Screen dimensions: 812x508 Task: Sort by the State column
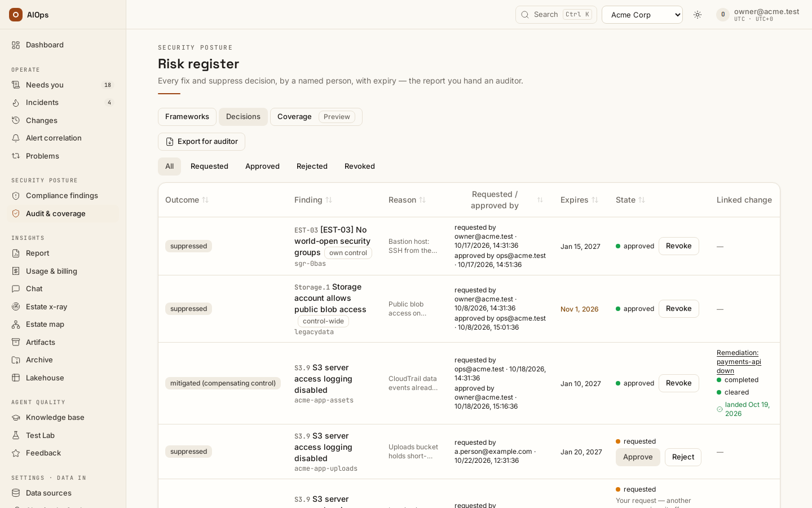click(x=630, y=200)
